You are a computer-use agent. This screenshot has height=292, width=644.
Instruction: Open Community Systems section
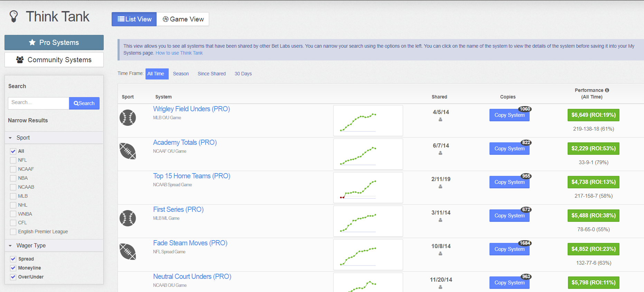[x=54, y=60]
